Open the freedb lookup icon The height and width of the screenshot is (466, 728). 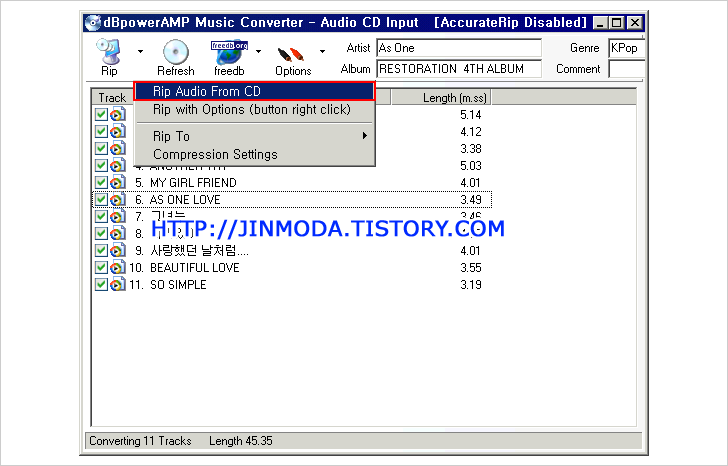coord(229,52)
